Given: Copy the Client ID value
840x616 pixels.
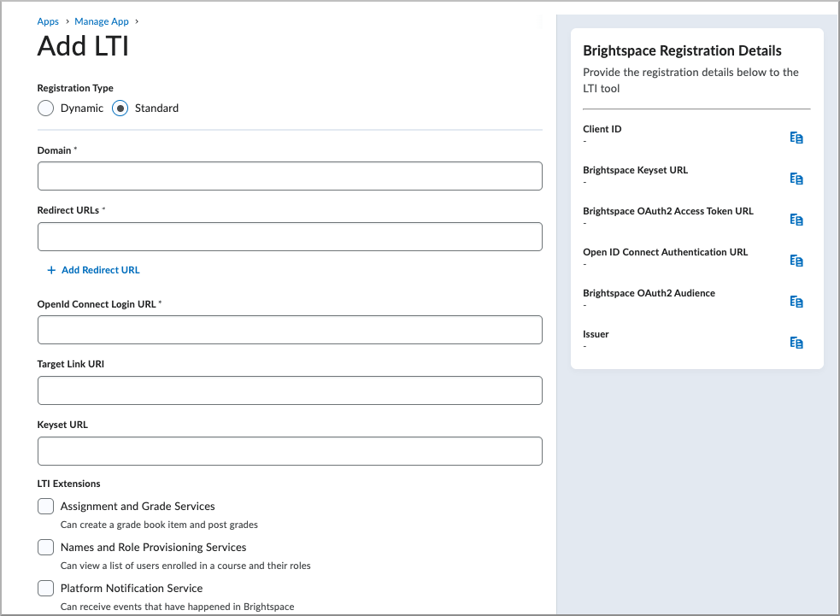Looking at the screenshot, I should coord(796,138).
